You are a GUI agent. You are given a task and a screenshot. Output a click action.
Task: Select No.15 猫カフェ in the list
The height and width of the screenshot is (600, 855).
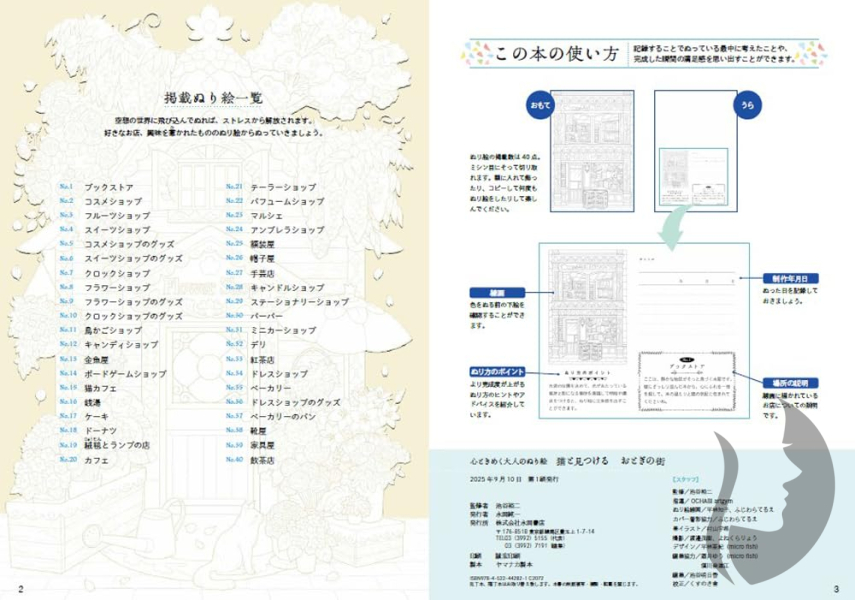coord(100,387)
